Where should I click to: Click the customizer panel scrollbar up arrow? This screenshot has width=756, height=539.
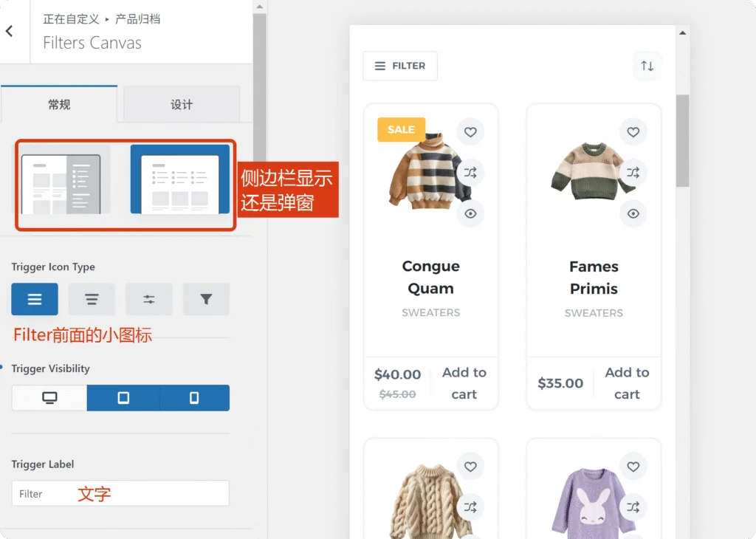259,7
